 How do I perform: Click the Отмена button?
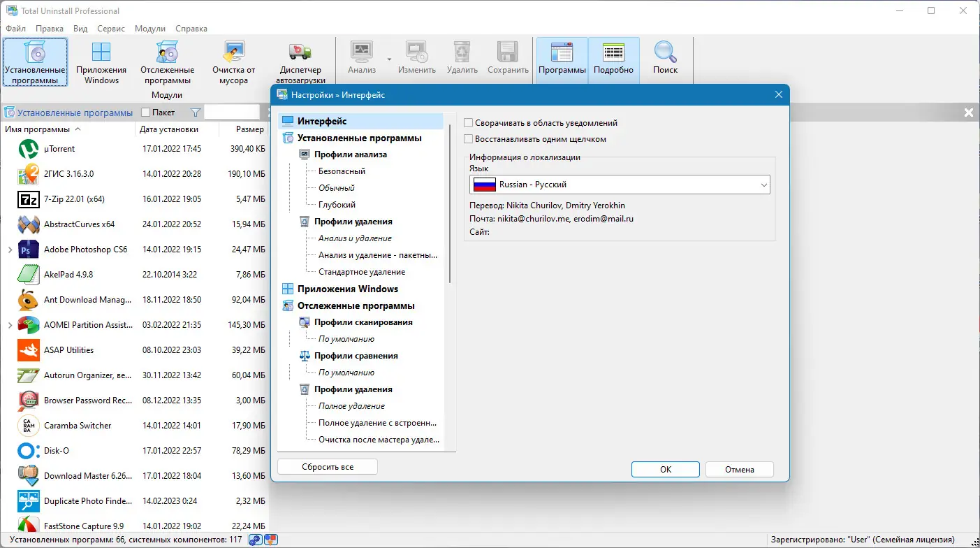[740, 470]
